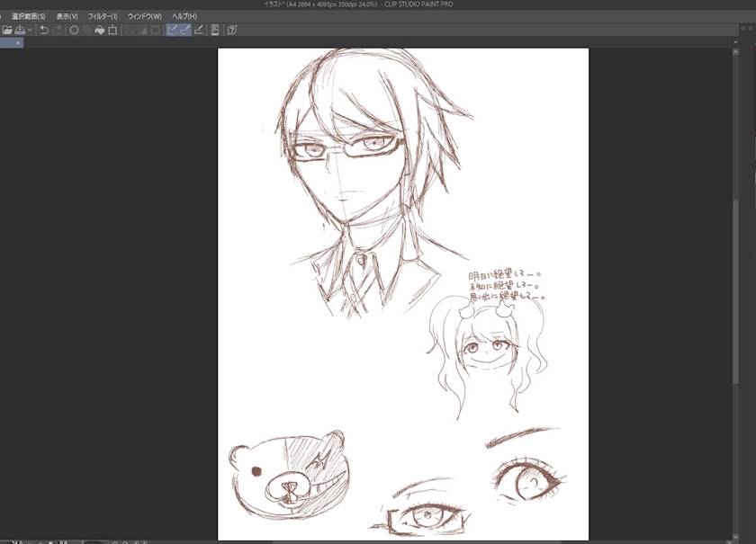Click the Redo arrow icon
This screenshot has width=756, height=544.
coord(58,30)
